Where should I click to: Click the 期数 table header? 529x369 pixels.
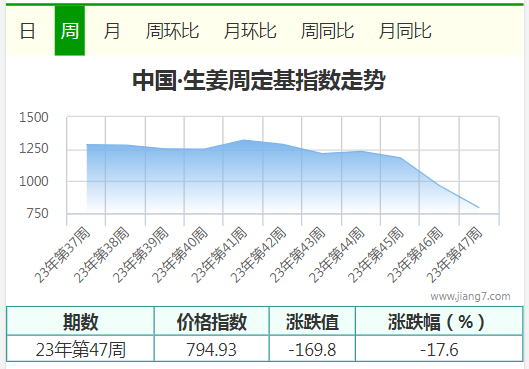[80, 322]
